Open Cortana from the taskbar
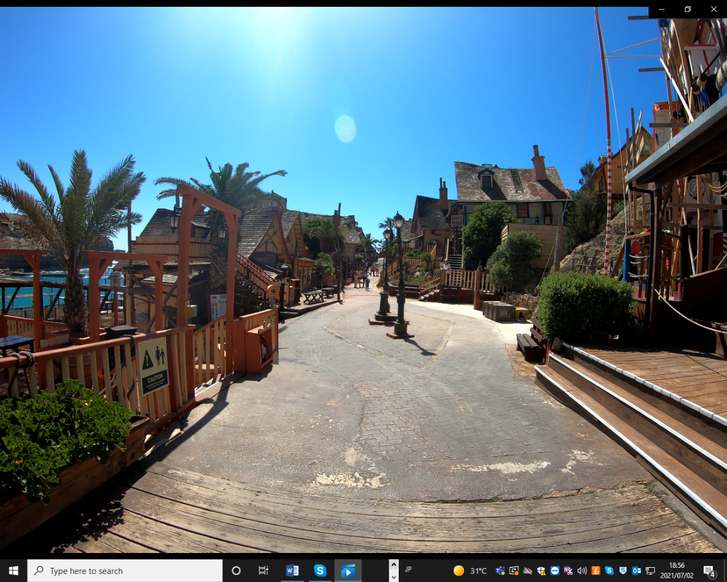 click(x=236, y=571)
